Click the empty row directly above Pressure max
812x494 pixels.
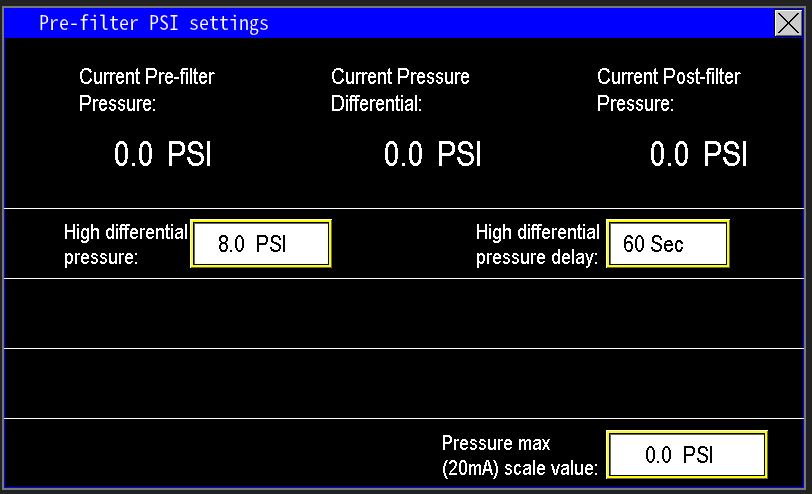click(405, 383)
